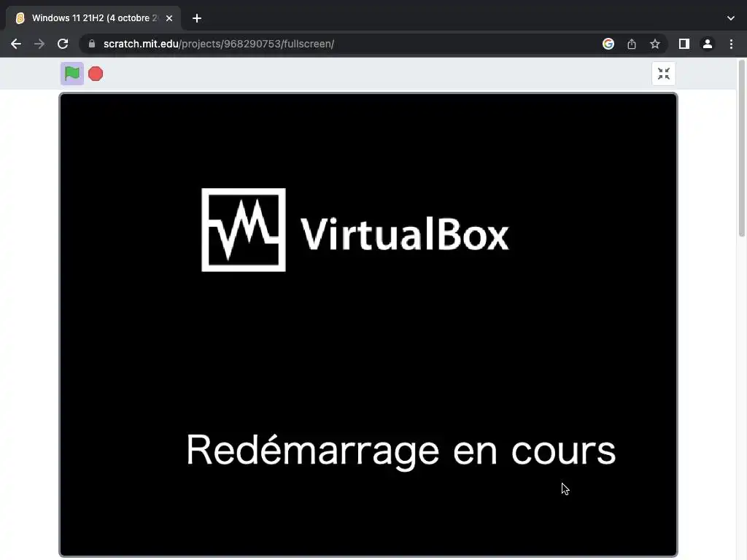This screenshot has height=560, width=747.
Task: Click the VirtualBox logo in the stage
Action: (x=244, y=230)
